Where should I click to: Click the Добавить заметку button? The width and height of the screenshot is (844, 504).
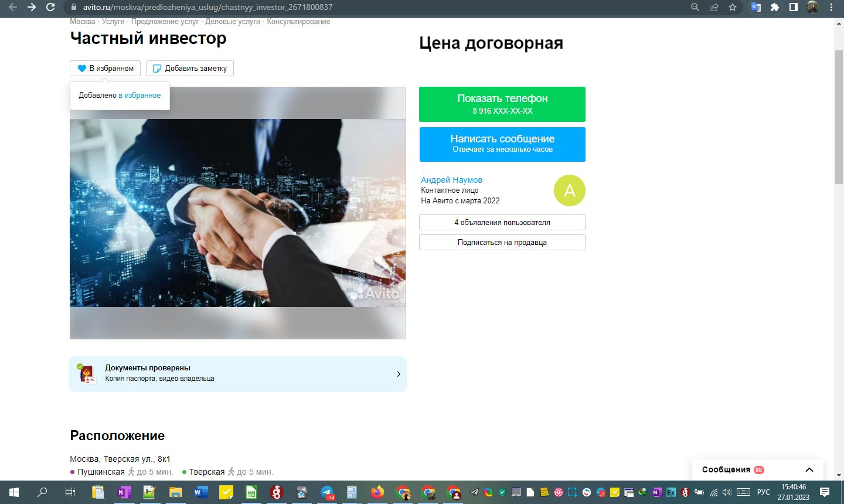[190, 68]
